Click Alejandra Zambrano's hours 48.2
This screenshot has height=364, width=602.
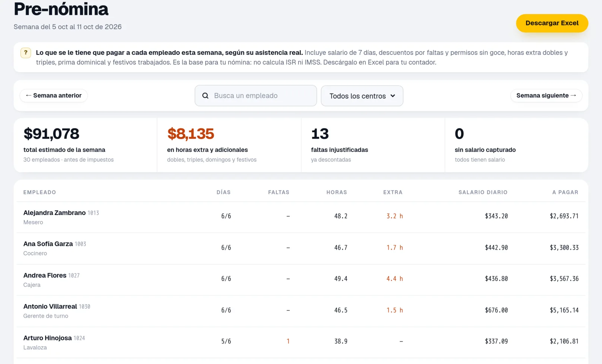pos(341,216)
